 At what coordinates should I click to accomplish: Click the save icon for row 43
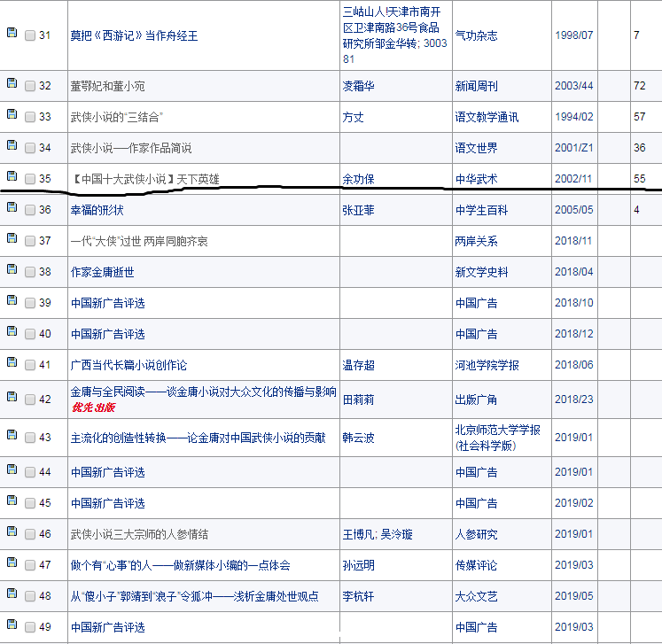coord(12,435)
